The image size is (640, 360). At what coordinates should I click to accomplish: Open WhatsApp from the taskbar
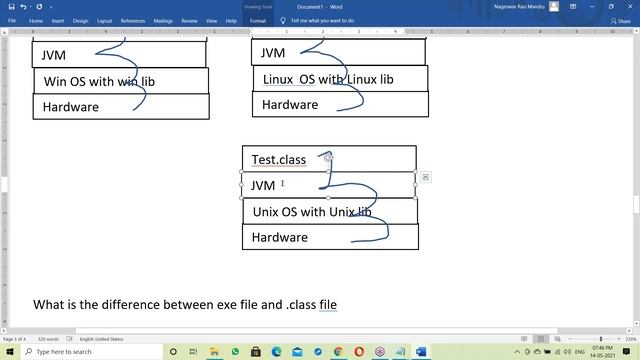coord(235,351)
